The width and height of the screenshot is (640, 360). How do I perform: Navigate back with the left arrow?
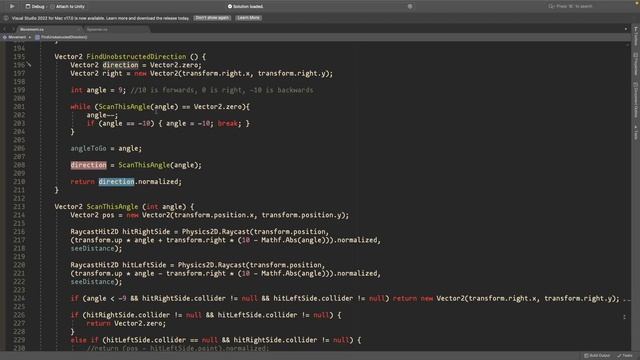tap(4, 29)
